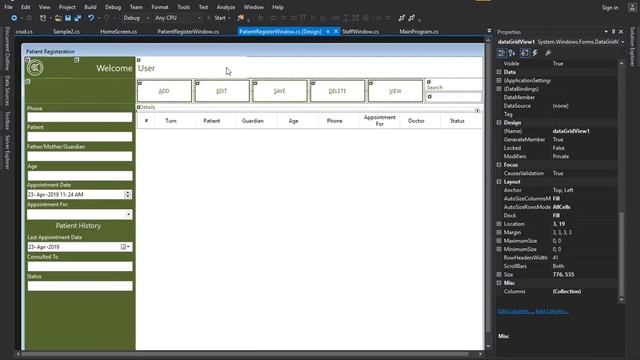Open the Analyze menu
The height and width of the screenshot is (360, 640).
point(226,7)
